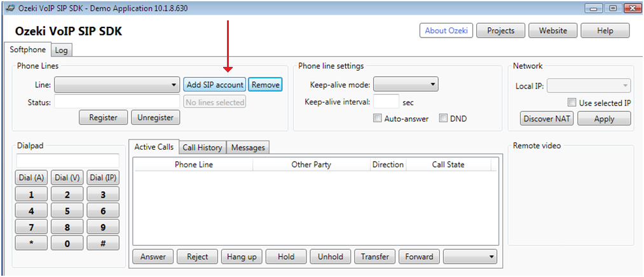644x277 pixels.
Task: Click the Unregister button
Action: (x=156, y=117)
